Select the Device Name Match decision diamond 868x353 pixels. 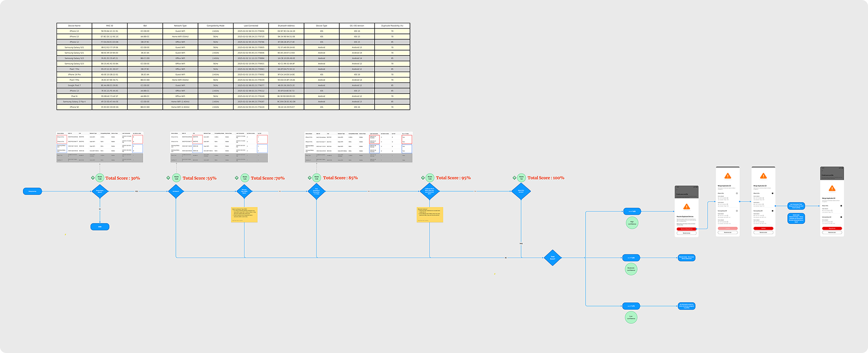[100, 191]
